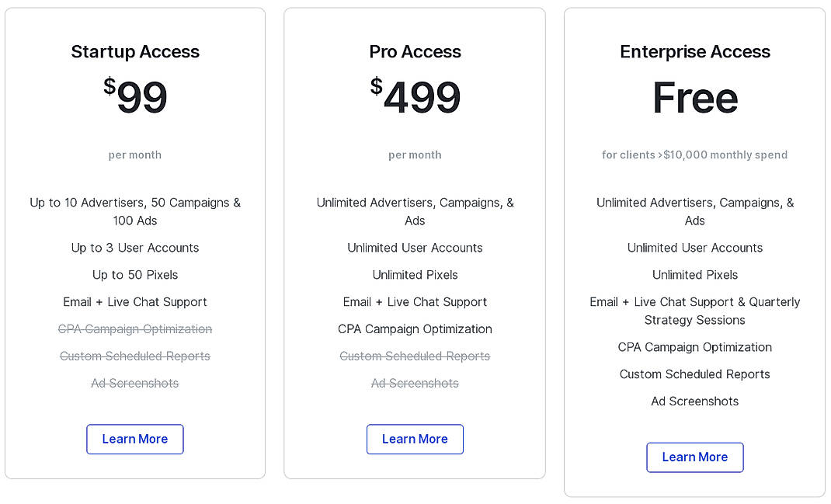Click the Free price on Enterprise plan
This screenshot has width=831, height=504.
click(x=694, y=96)
